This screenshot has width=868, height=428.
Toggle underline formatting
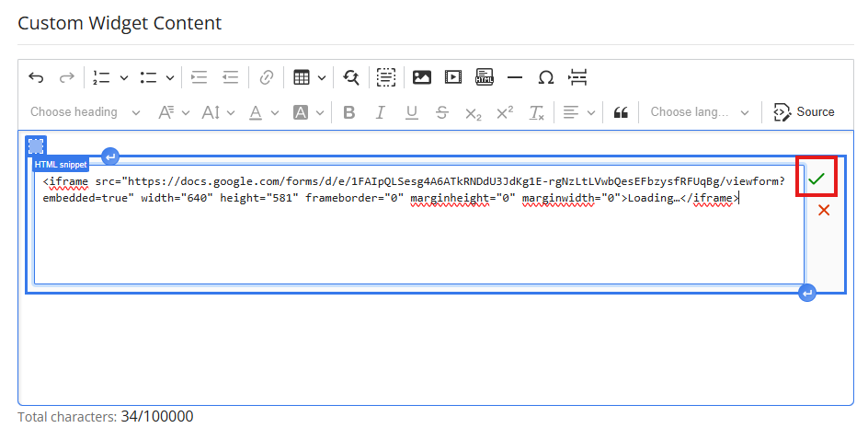[x=411, y=112]
